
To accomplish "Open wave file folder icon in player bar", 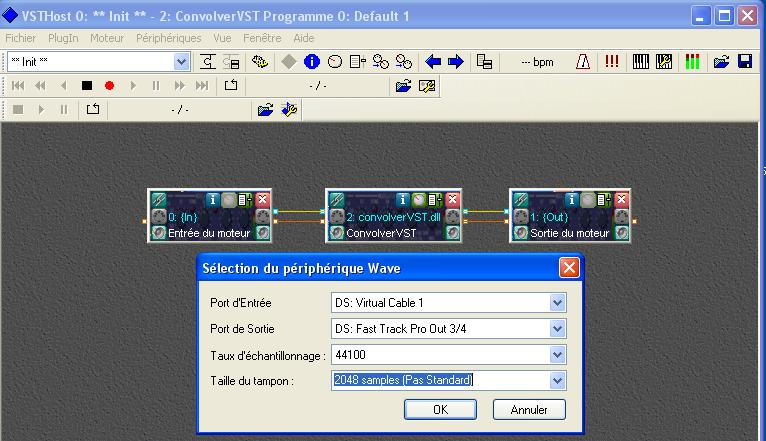I will (x=403, y=86).
